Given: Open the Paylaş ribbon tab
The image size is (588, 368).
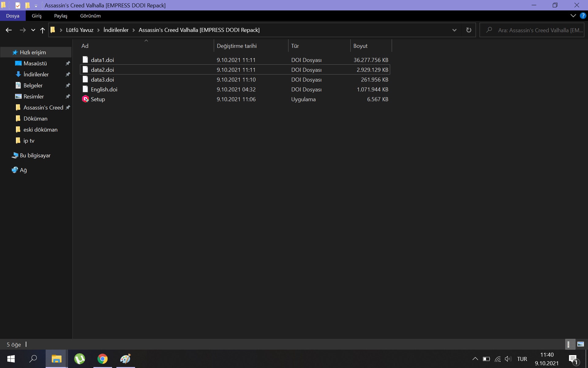Looking at the screenshot, I should point(61,16).
